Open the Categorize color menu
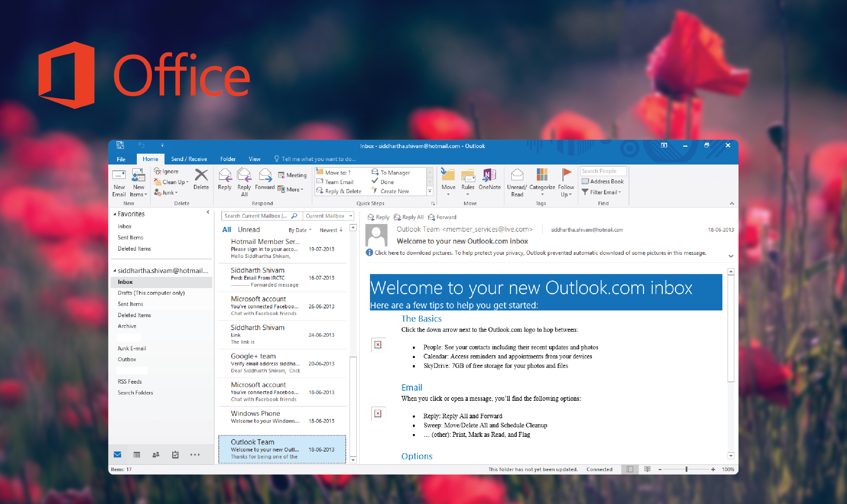This screenshot has width=847, height=504. (x=542, y=182)
